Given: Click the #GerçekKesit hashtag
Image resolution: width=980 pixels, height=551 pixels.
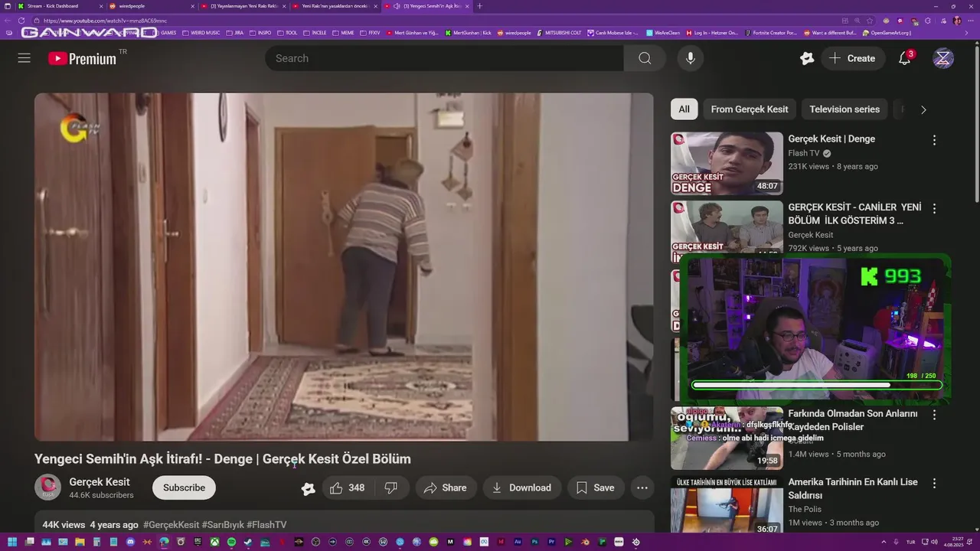Looking at the screenshot, I should coord(171,525).
